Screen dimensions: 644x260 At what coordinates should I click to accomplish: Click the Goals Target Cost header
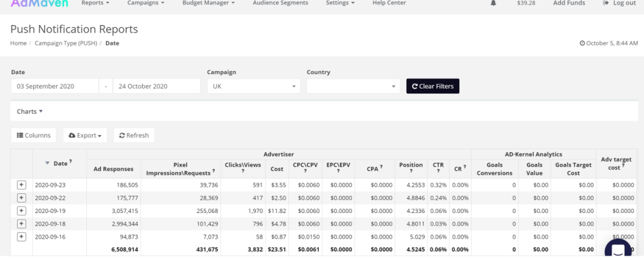574,169
